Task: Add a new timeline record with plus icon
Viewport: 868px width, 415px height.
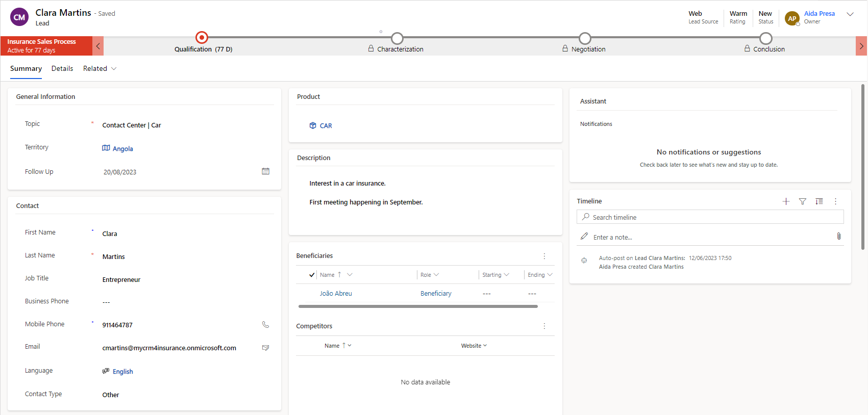Action: tap(786, 201)
